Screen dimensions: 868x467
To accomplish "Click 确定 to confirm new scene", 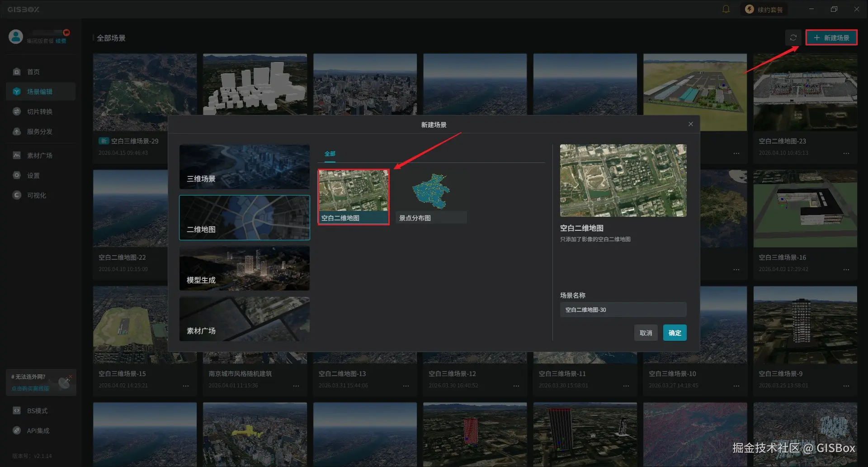I will [x=675, y=333].
